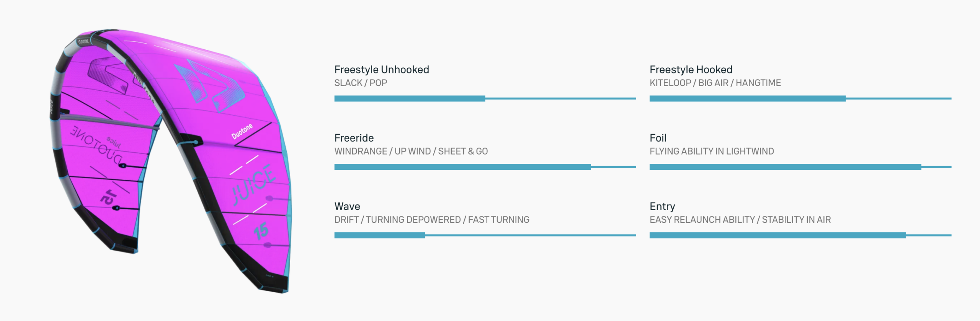Click EASY RELAUNCH ABILITY / STABILITY IN AIR text

(x=740, y=220)
